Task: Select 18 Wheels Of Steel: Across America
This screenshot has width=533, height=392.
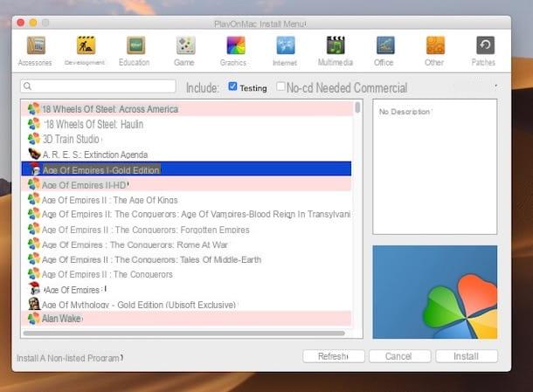Action: coord(186,109)
